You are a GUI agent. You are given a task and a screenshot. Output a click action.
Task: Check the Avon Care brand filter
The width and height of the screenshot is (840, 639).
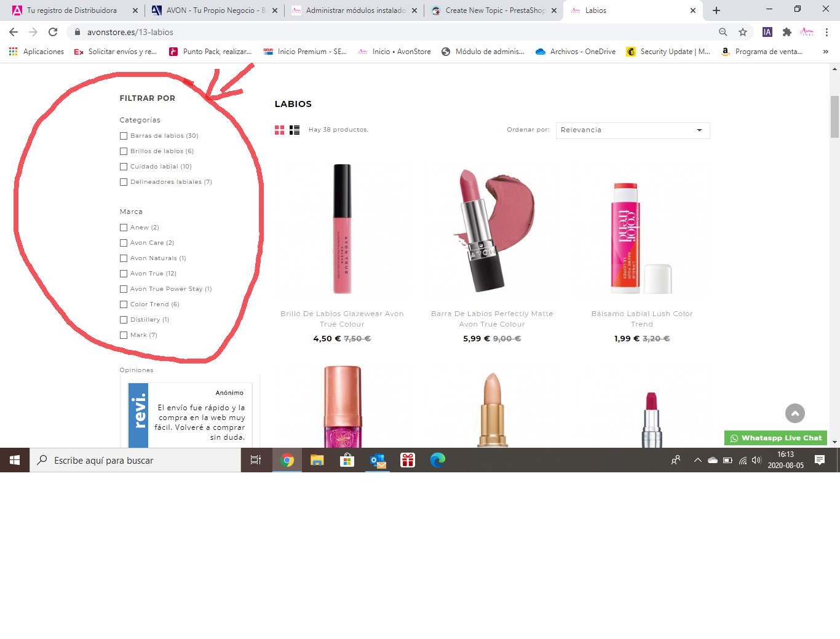pos(124,243)
